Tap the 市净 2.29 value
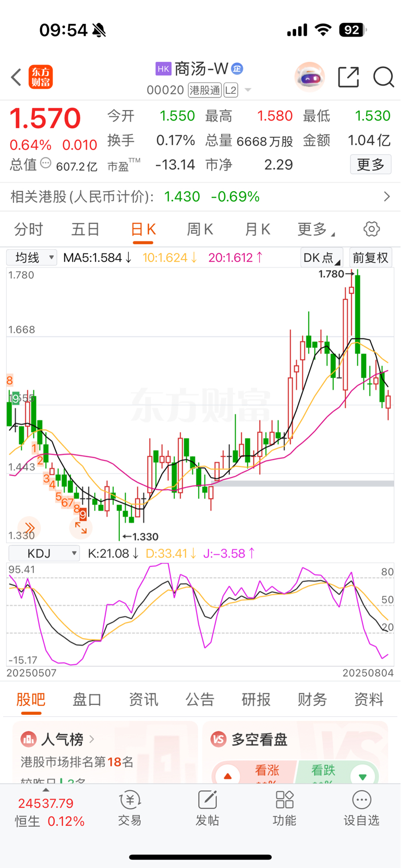Image resolution: width=401 pixels, height=868 pixels. (x=249, y=165)
